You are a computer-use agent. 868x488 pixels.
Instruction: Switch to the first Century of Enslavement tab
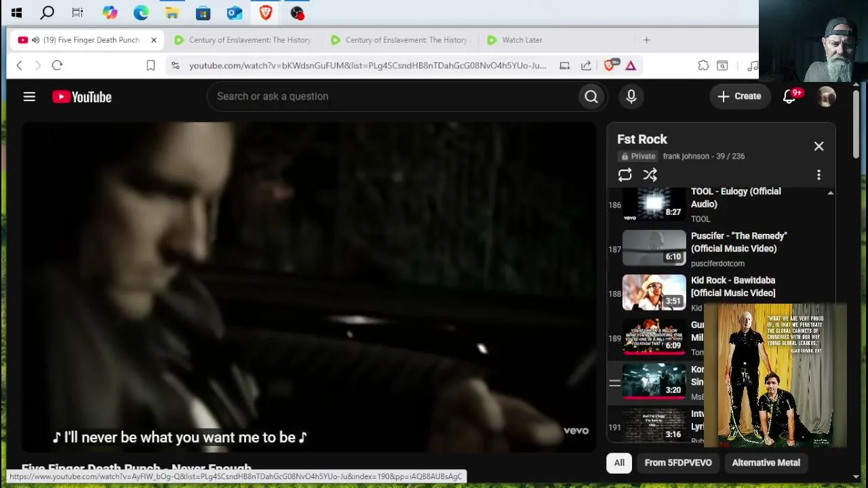(243, 40)
